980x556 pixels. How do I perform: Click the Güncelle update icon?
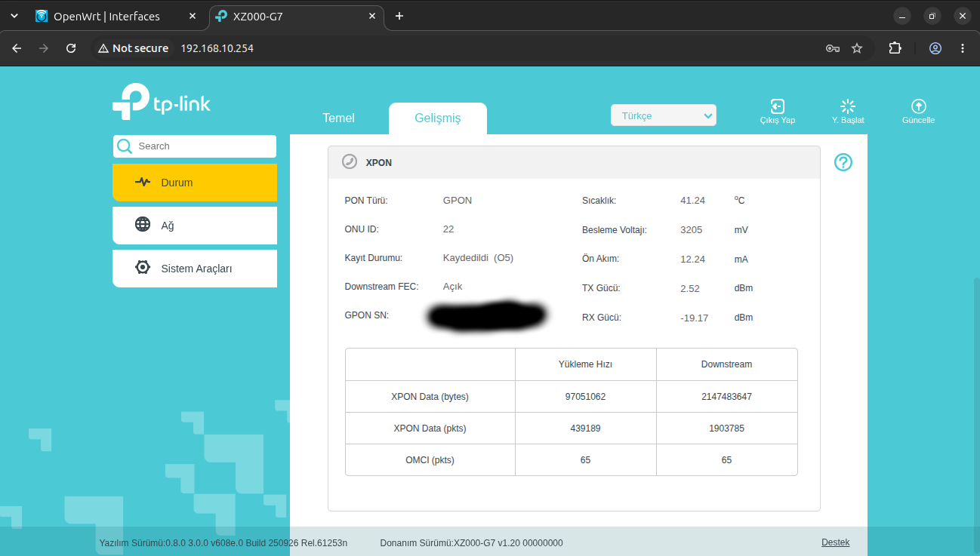pyautogui.click(x=918, y=106)
